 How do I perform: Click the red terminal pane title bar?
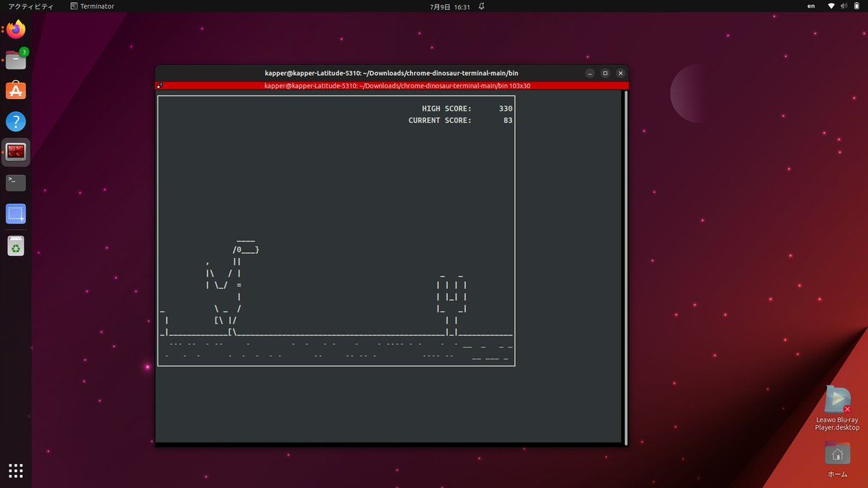pyautogui.click(x=392, y=85)
